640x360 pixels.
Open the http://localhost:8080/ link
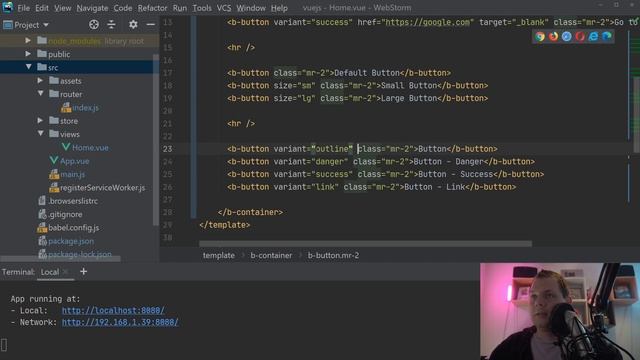(x=113, y=310)
